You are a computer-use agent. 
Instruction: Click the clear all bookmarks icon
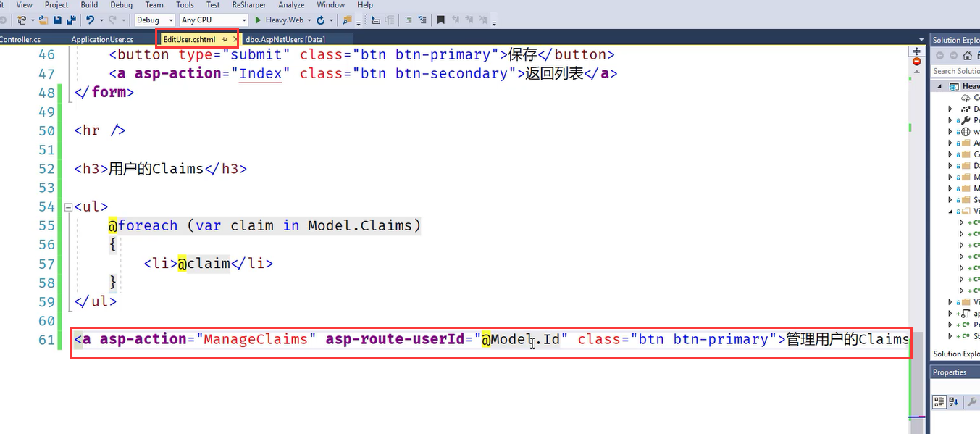[482, 20]
